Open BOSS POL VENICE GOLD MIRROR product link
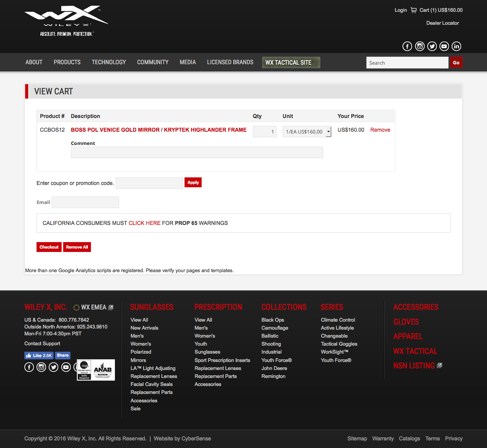This screenshot has width=487, height=448. (x=159, y=130)
